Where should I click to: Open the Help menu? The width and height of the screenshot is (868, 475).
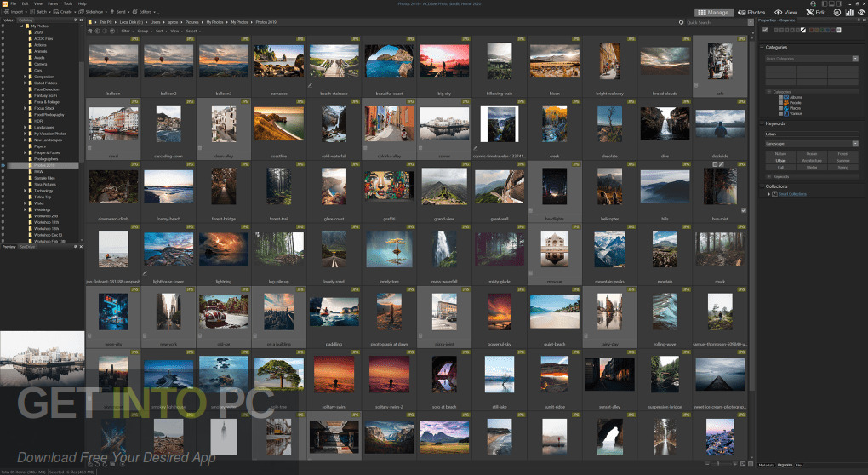pyautogui.click(x=82, y=3)
